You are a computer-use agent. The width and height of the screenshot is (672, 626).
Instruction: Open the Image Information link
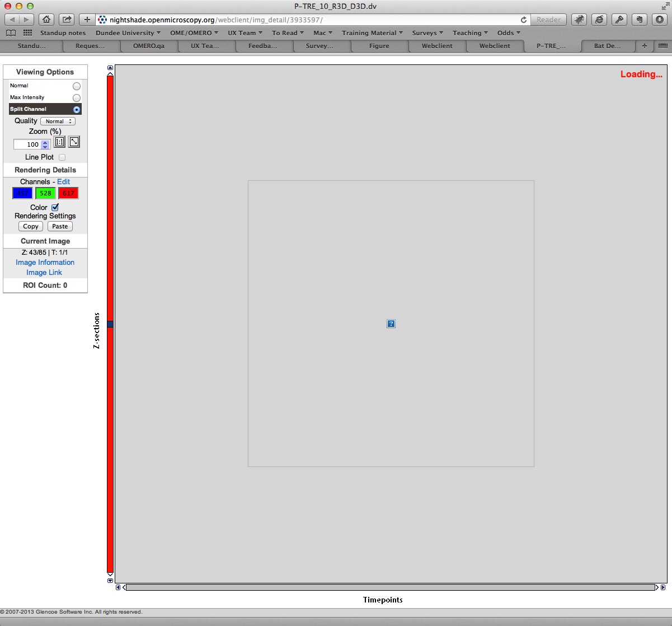(45, 263)
